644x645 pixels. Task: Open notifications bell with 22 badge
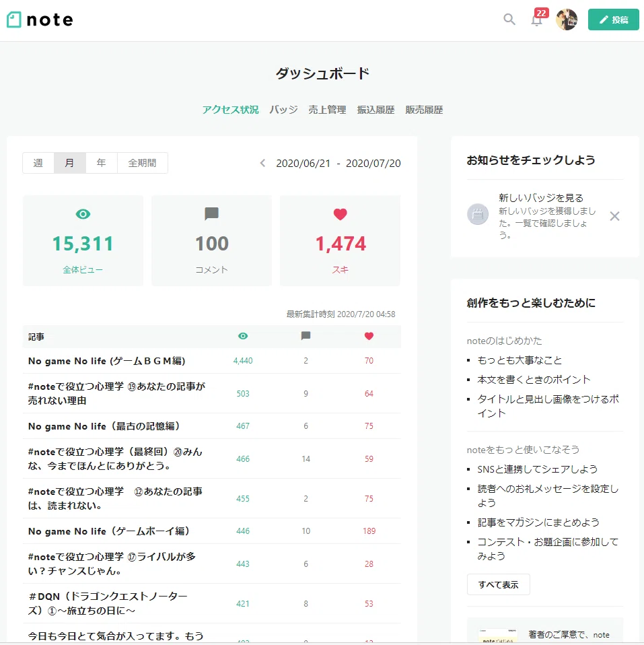click(x=537, y=20)
